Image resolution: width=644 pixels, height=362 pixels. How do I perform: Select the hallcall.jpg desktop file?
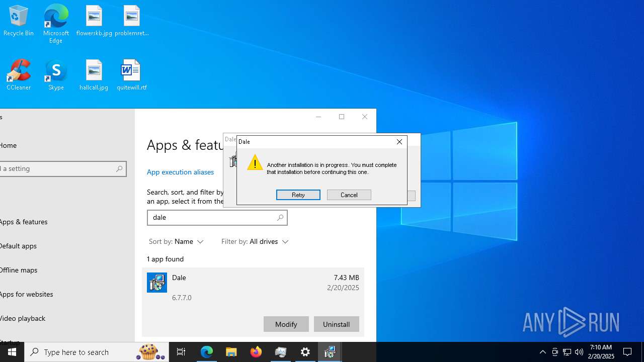pyautogui.click(x=94, y=75)
